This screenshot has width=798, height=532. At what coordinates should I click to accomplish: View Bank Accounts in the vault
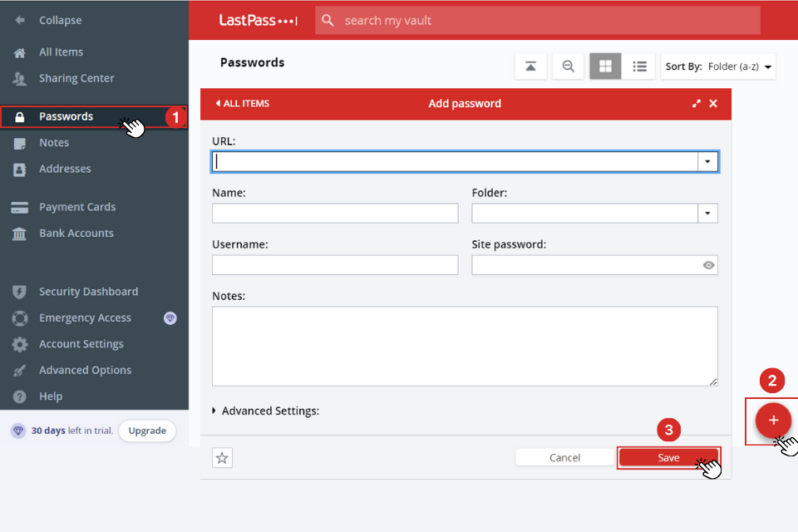(x=22, y=233)
